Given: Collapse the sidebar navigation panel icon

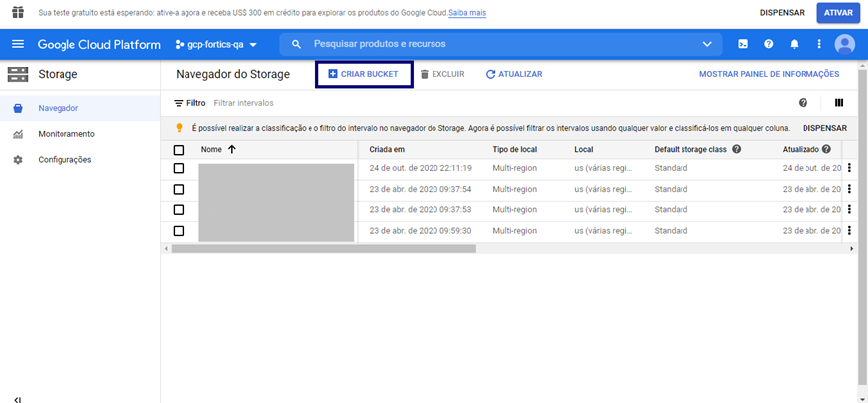Looking at the screenshot, I should click(x=18, y=399).
